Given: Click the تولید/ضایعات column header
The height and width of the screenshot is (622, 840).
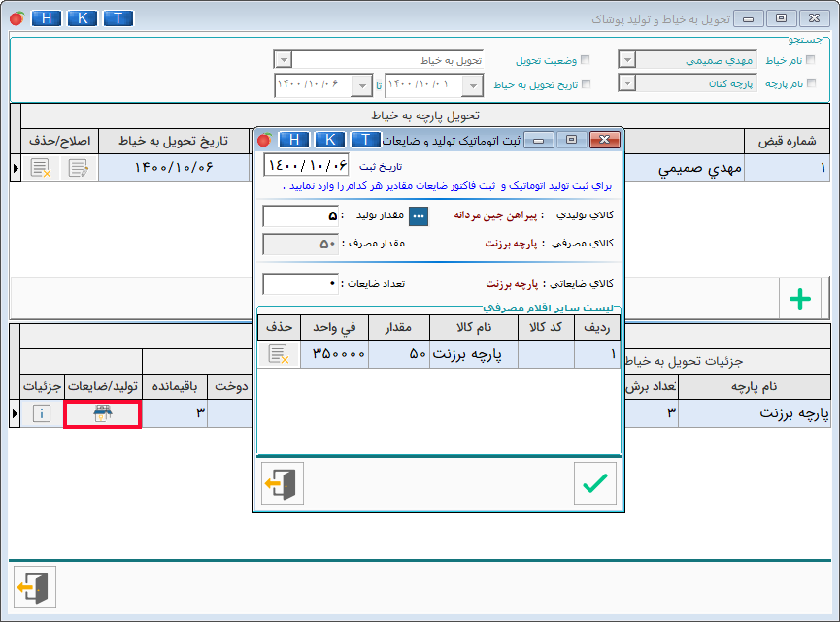Looking at the screenshot, I should (x=103, y=387).
